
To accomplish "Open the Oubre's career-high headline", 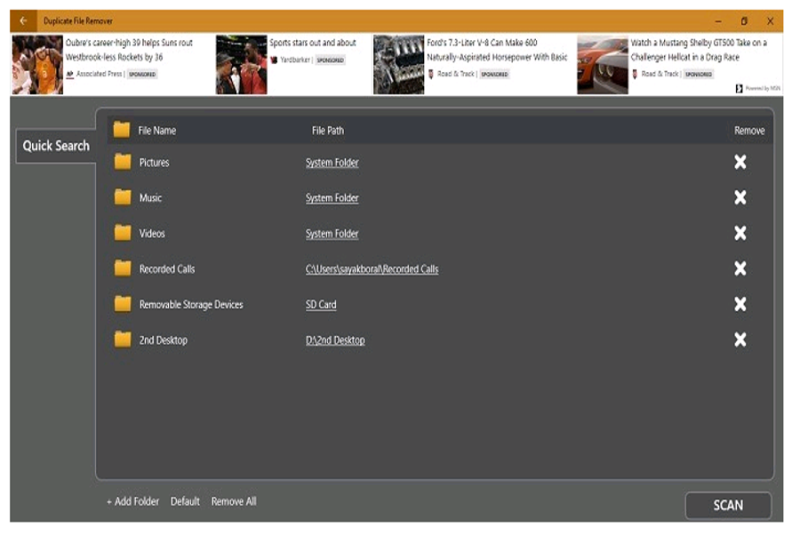I will 129,50.
